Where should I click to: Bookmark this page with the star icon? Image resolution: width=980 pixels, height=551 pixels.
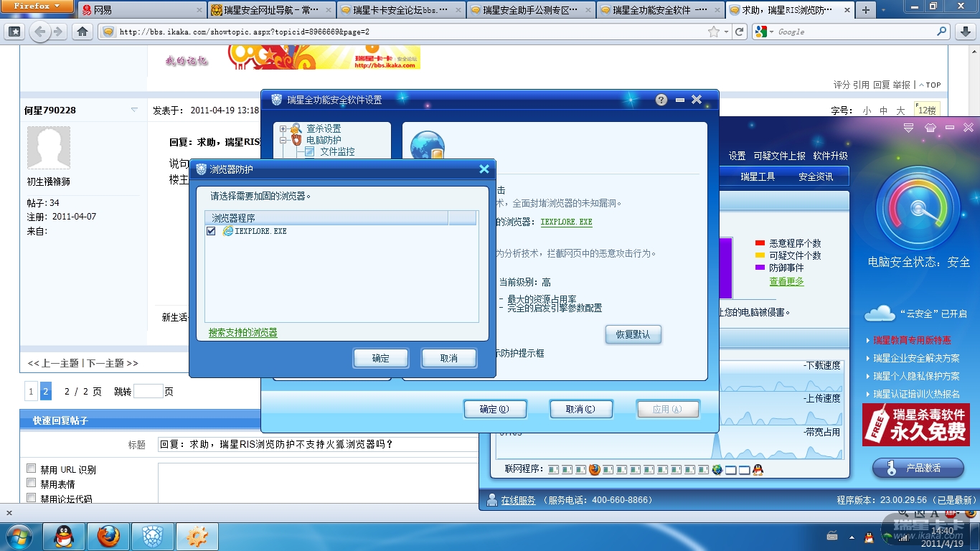(714, 32)
